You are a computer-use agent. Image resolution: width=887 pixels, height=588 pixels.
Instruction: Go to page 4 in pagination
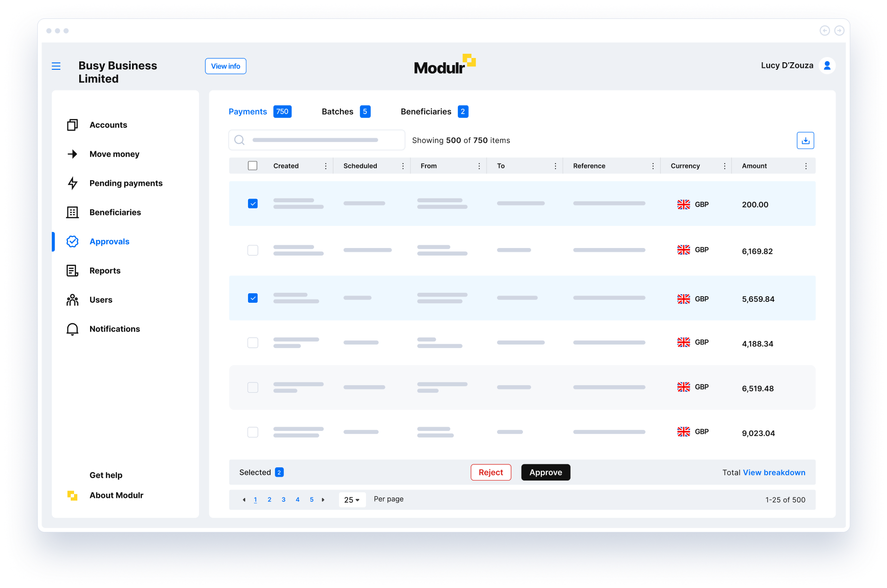298,500
